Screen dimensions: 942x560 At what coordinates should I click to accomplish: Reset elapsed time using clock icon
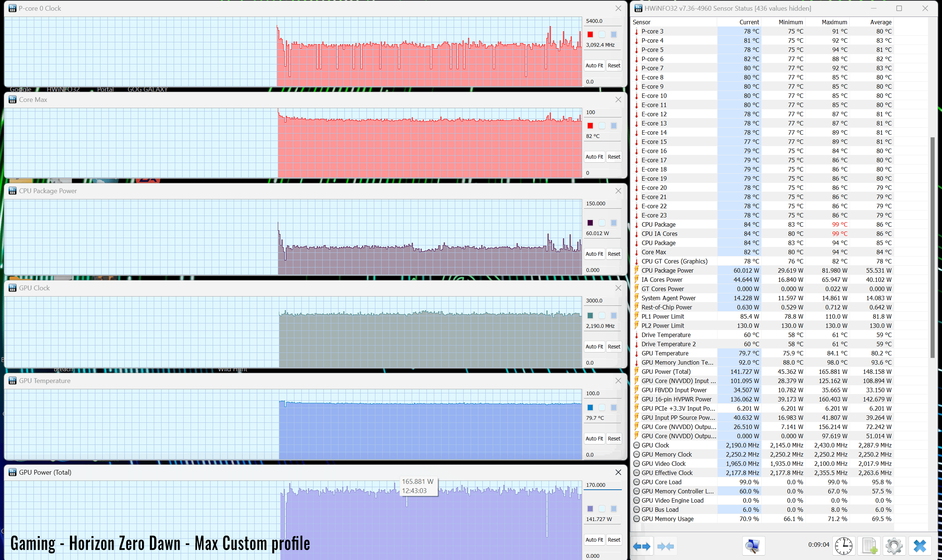[x=843, y=546]
